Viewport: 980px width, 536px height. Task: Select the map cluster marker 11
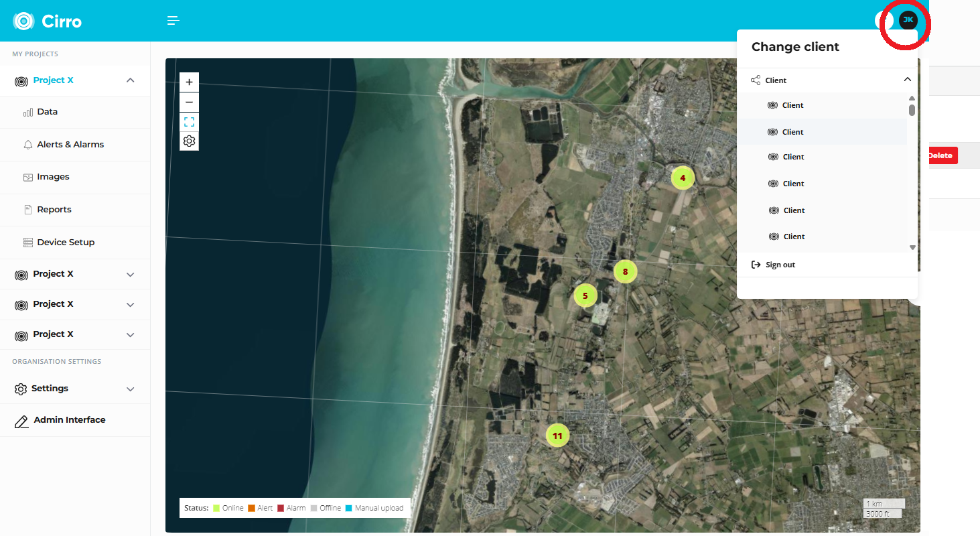click(557, 436)
